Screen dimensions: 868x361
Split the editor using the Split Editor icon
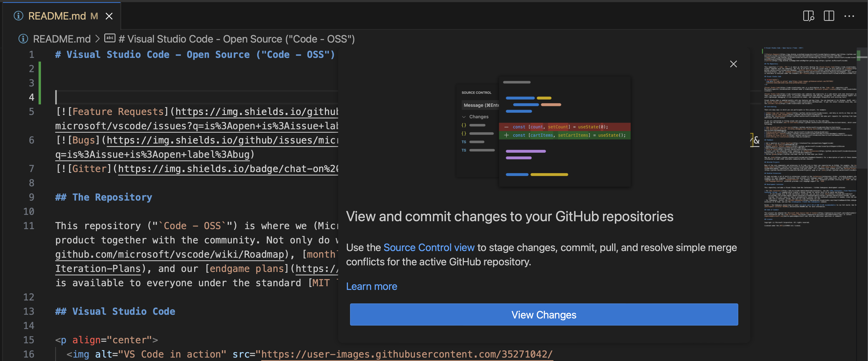829,16
